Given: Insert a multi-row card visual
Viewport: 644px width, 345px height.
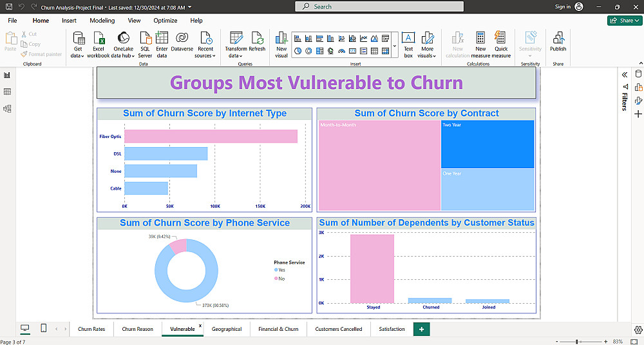Looking at the screenshot, I should (x=363, y=51).
